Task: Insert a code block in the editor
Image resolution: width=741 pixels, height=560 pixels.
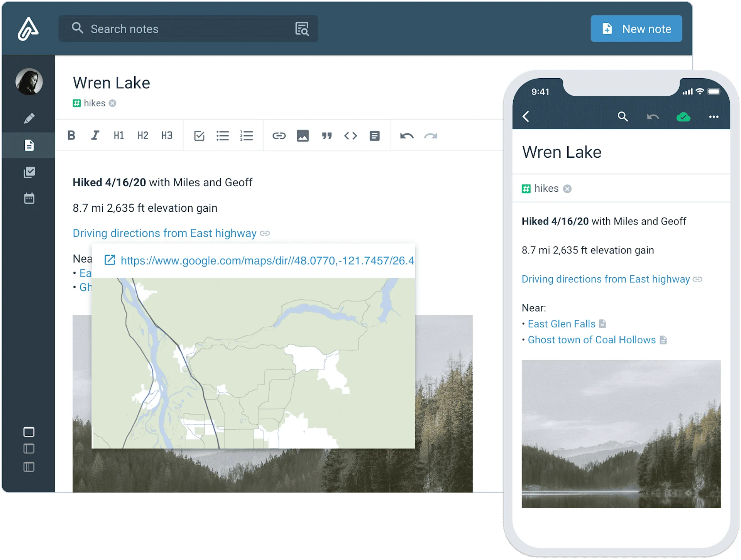Action: [x=351, y=135]
